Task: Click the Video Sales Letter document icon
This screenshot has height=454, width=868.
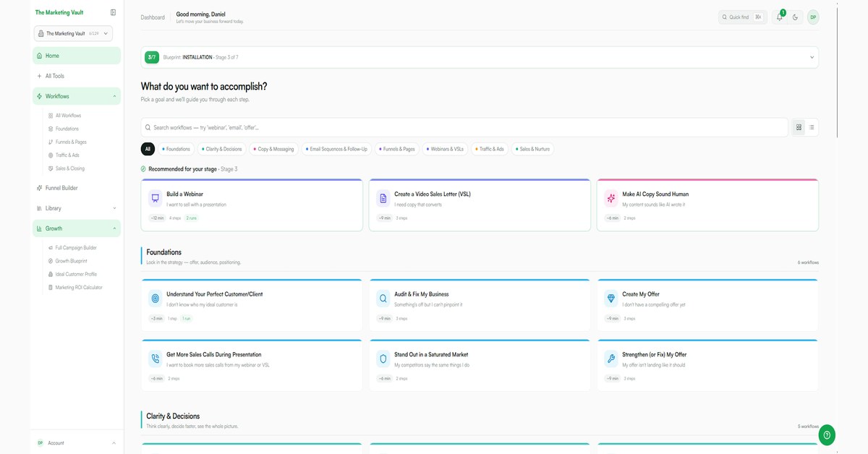Action: (x=383, y=198)
